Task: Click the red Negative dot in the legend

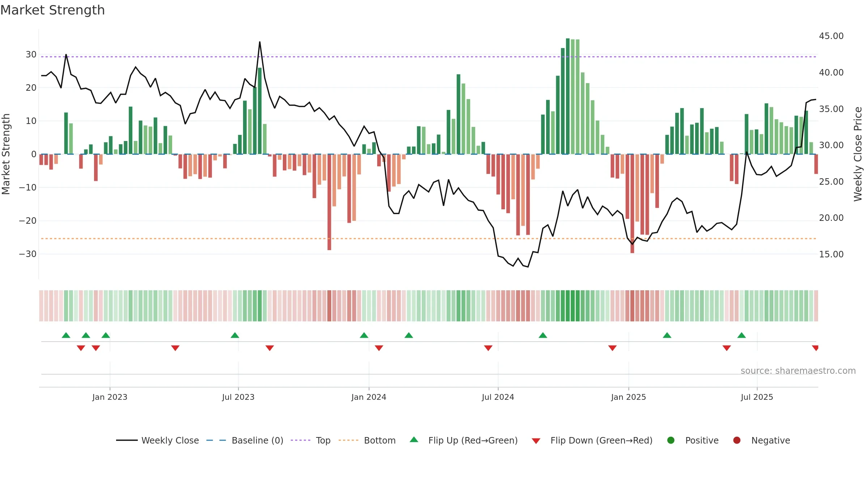Action: tap(737, 440)
